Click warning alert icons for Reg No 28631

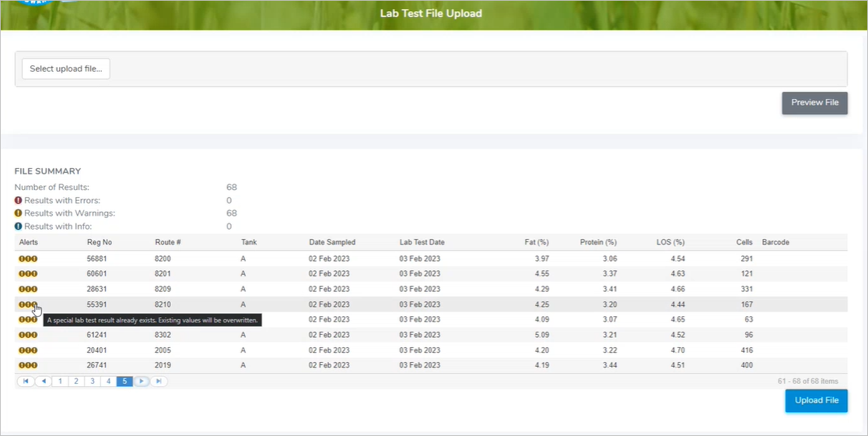tap(28, 289)
